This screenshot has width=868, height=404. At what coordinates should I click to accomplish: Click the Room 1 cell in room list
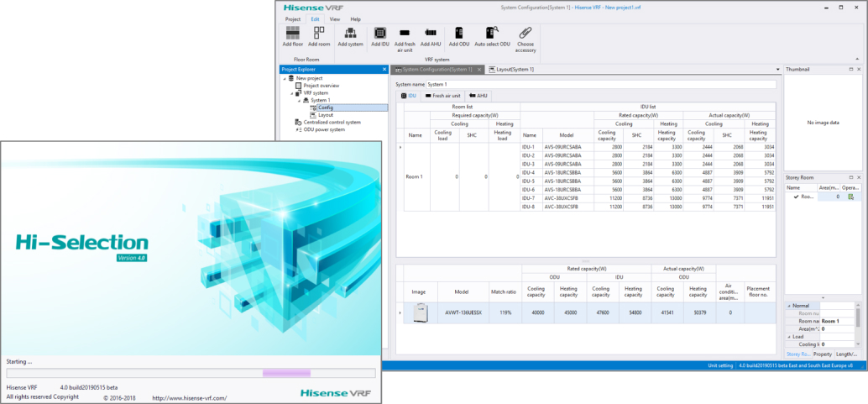click(417, 176)
